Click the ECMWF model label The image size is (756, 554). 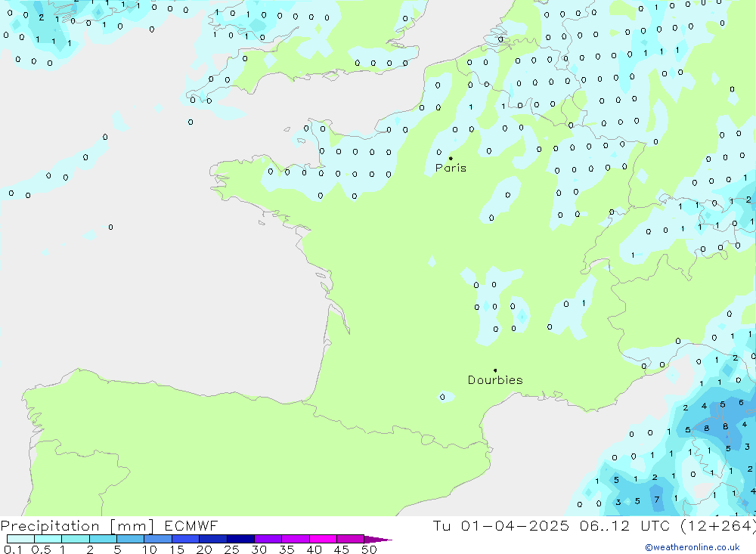[191, 525]
